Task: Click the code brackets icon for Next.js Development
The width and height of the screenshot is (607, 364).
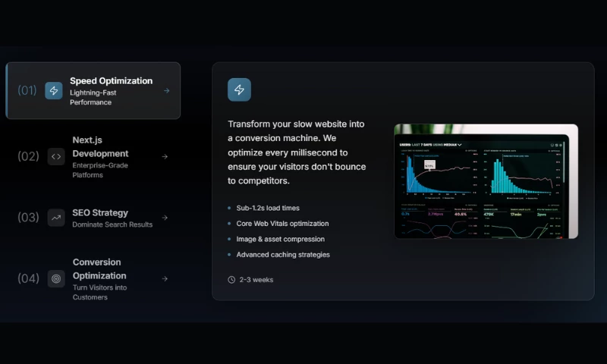Action: (56, 157)
